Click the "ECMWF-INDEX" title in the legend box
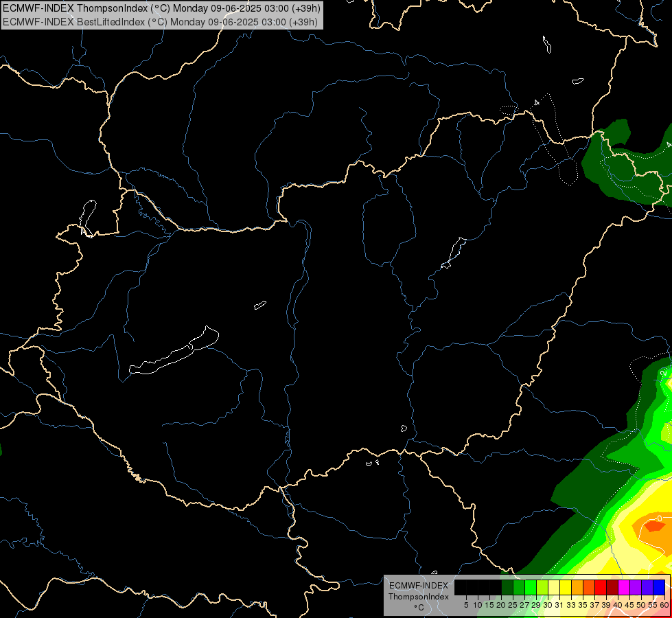 [418, 586]
